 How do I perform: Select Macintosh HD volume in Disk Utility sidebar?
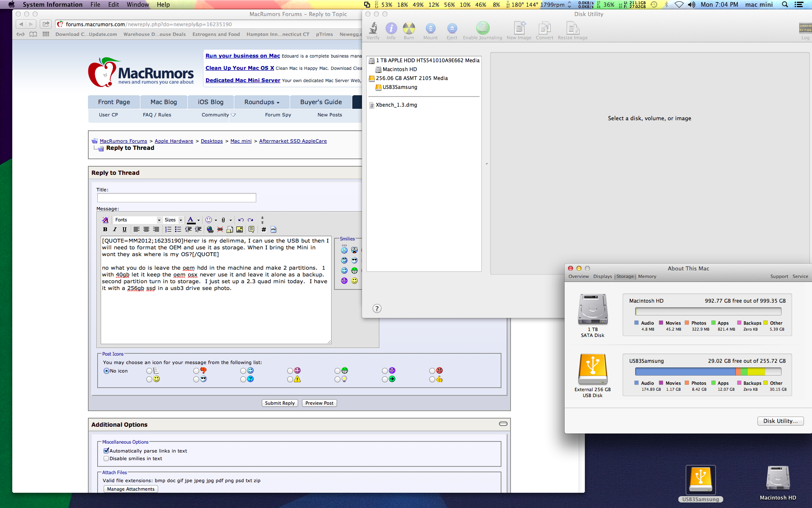399,69
